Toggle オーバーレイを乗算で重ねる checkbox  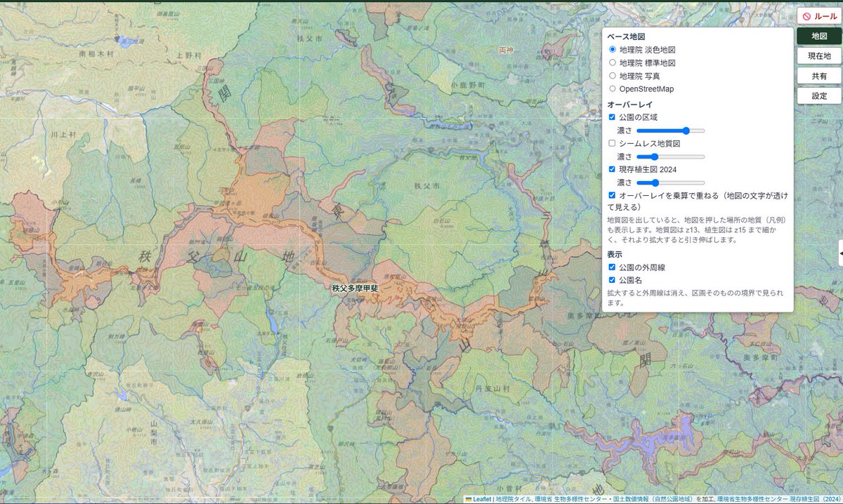[613, 195]
